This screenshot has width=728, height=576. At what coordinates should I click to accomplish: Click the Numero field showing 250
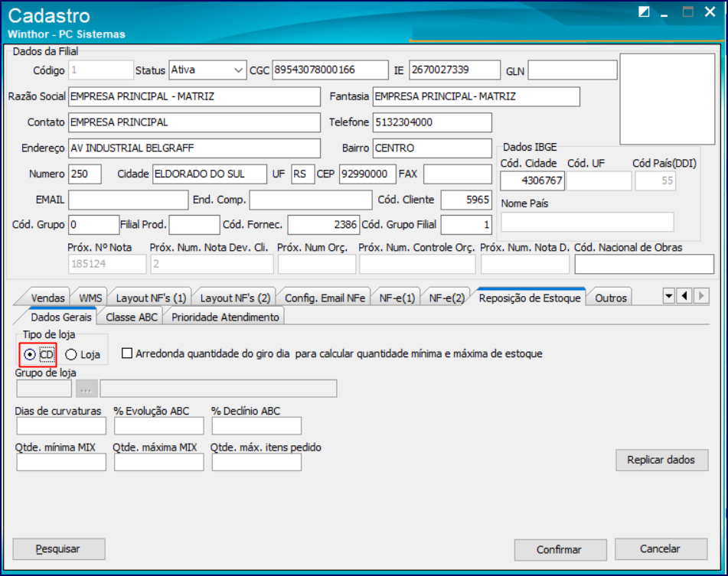pyautogui.click(x=85, y=174)
